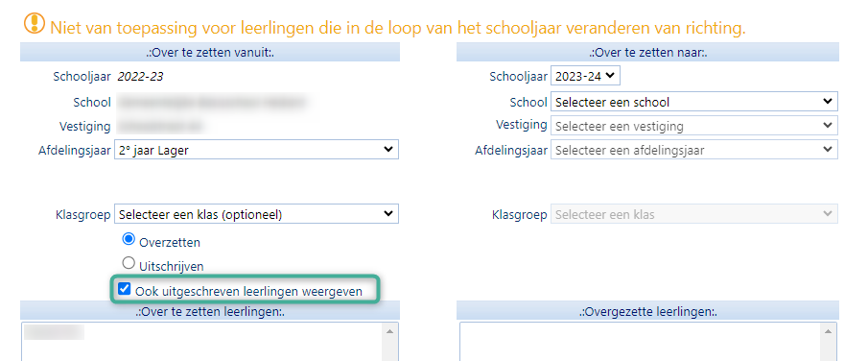The height and width of the screenshot is (361, 868).
Task: Open the 'Selecteer een school' dropdown
Action: (x=694, y=102)
